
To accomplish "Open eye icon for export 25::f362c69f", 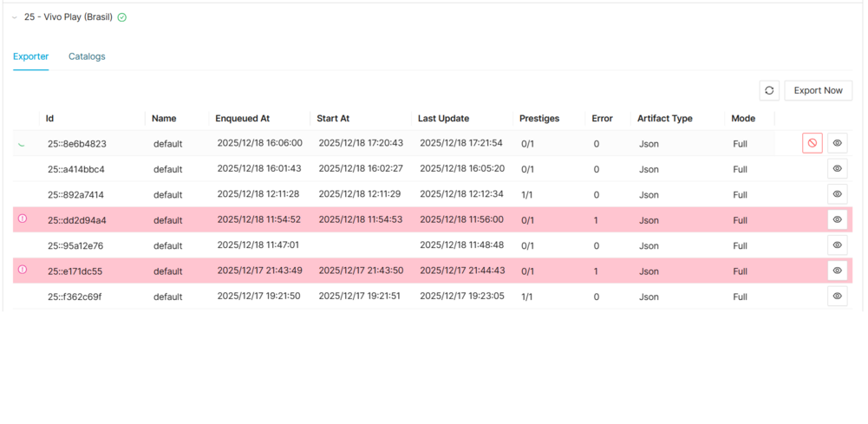I will click(x=837, y=297).
